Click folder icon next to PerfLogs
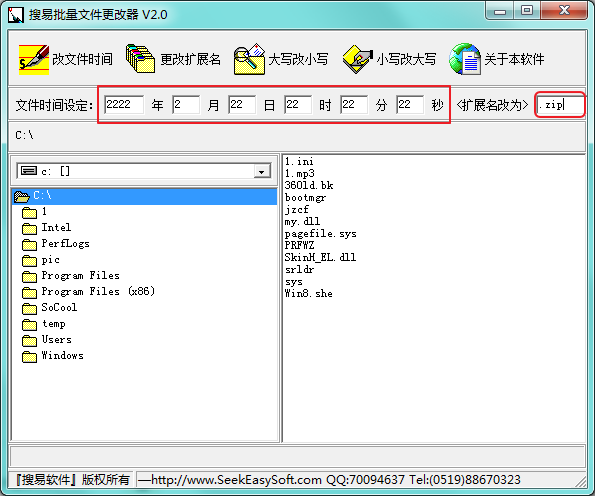This screenshot has height=496, width=595. [29, 244]
